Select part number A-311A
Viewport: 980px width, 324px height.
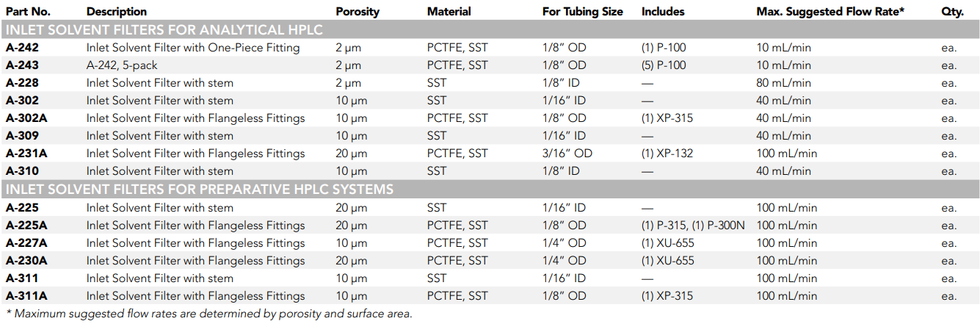pos(26,296)
